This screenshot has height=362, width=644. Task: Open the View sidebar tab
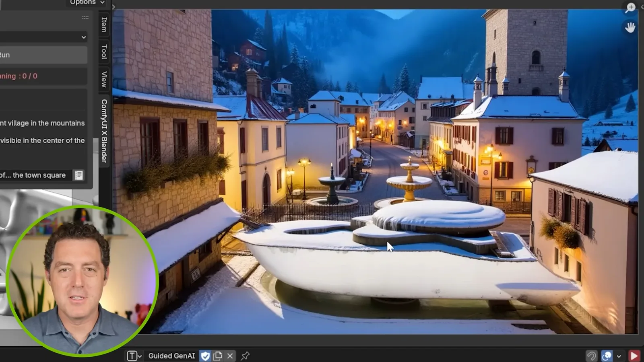pos(104,79)
